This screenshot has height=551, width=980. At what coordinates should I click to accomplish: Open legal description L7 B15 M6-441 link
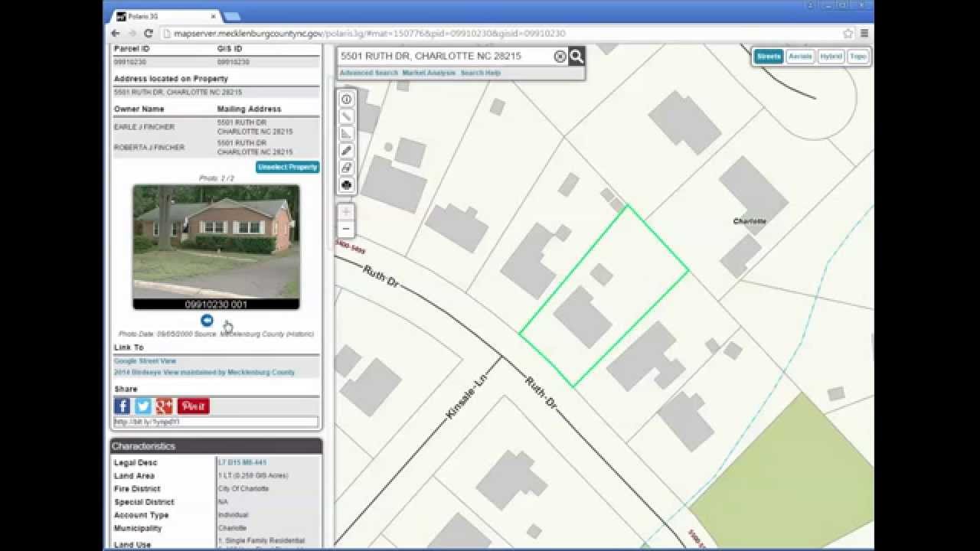pos(242,462)
